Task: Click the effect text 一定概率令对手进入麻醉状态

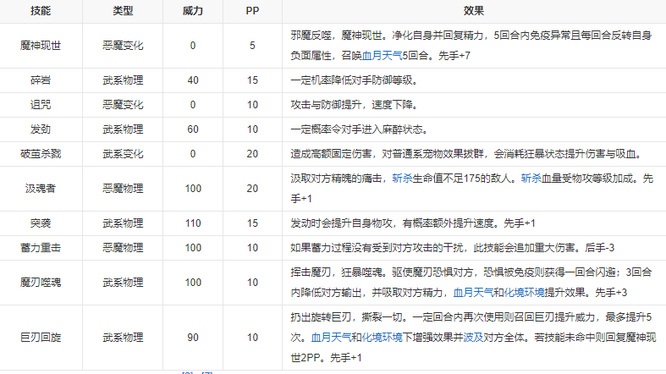Action: point(359,129)
